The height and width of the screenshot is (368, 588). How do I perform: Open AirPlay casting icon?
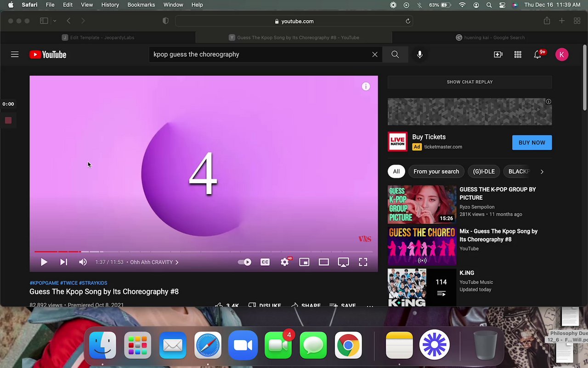343,262
